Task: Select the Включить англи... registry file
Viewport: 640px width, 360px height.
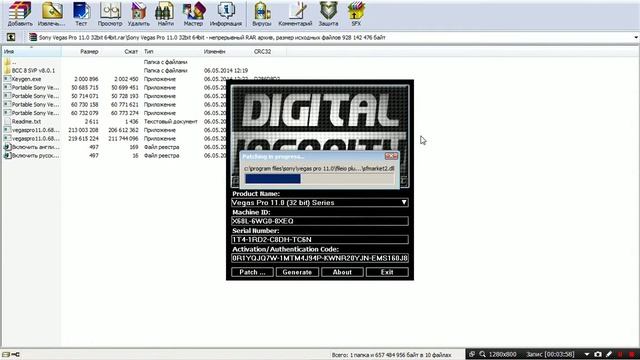Action: point(32,147)
